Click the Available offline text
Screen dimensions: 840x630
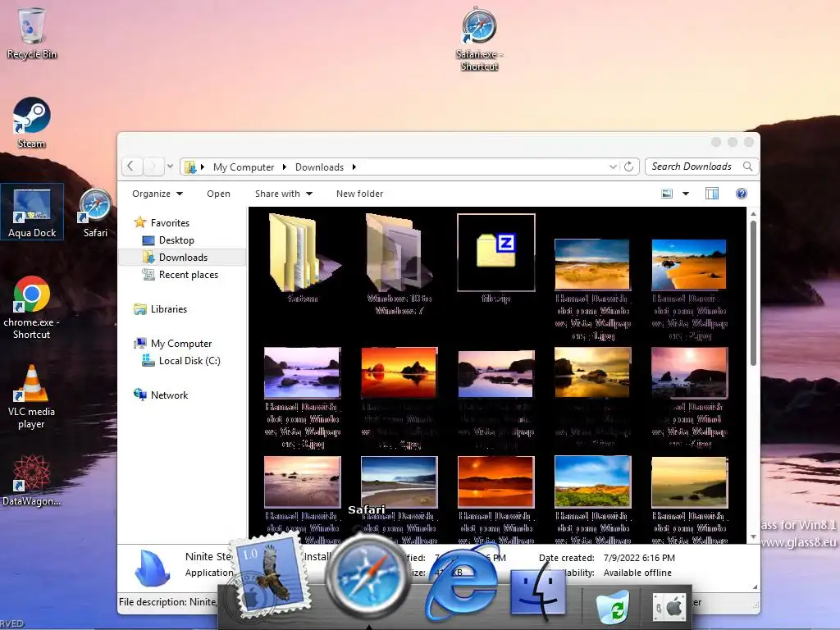[637, 573]
